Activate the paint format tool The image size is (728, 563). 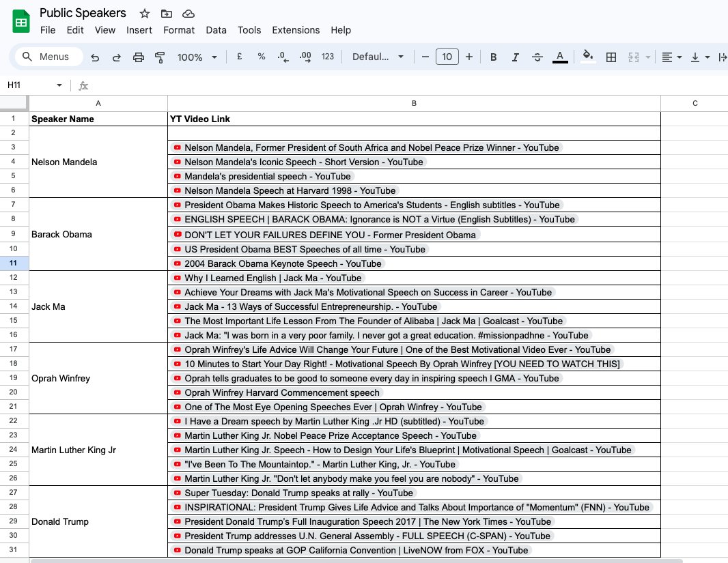click(160, 57)
